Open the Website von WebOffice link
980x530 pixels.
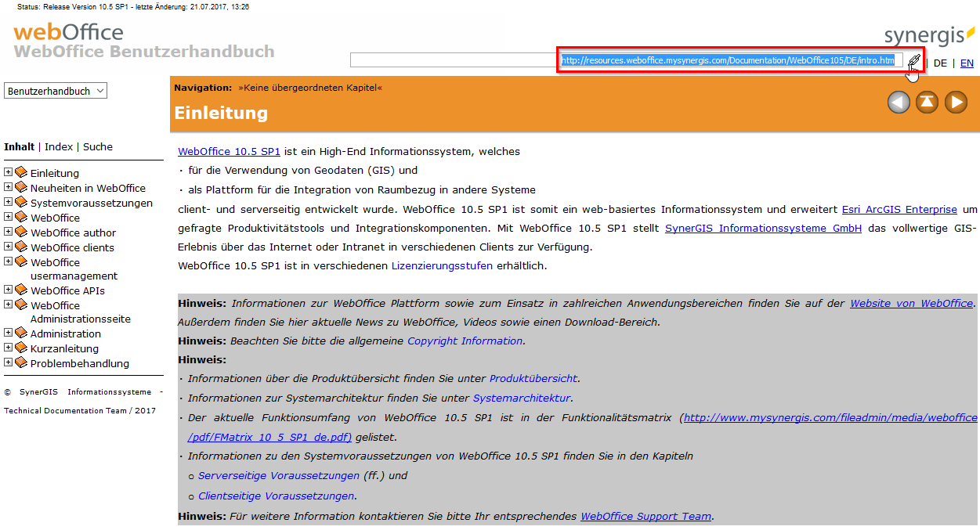912,303
